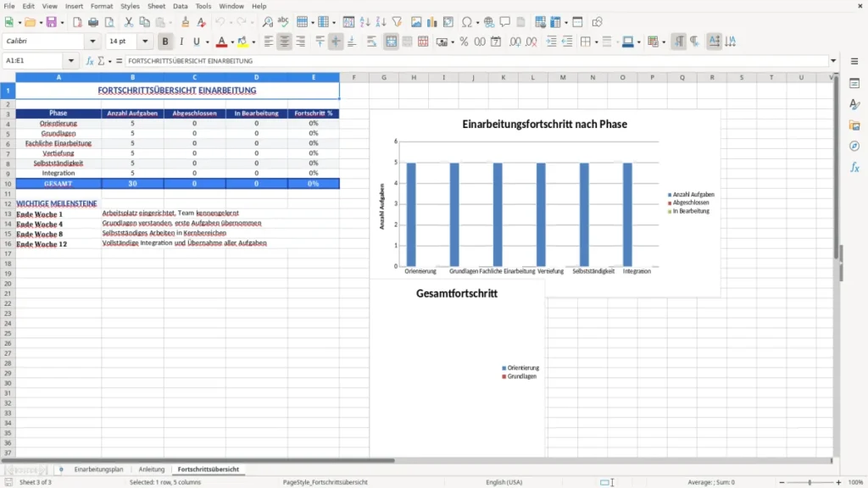Clear direct formatting icon

pyautogui.click(x=202, y=22)
